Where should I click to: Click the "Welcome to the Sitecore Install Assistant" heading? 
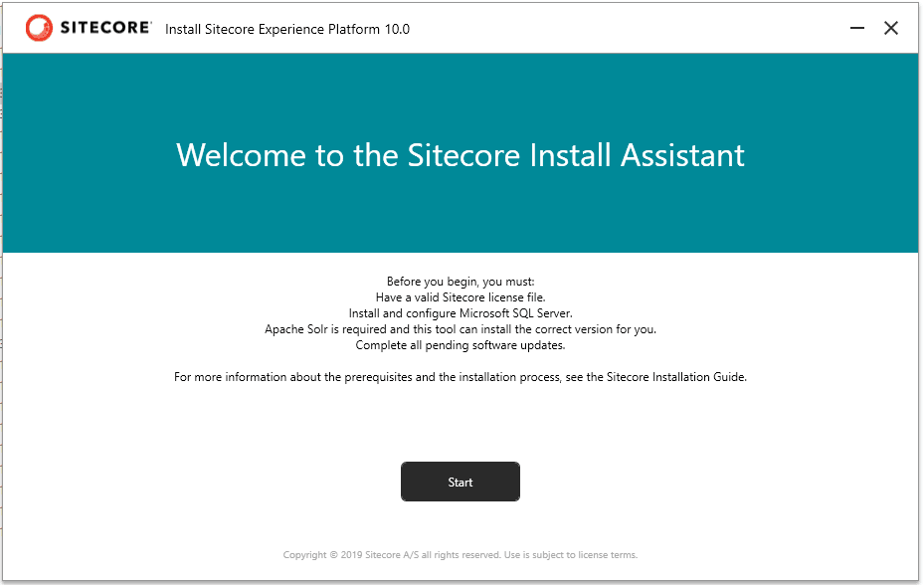pos(461,155)
